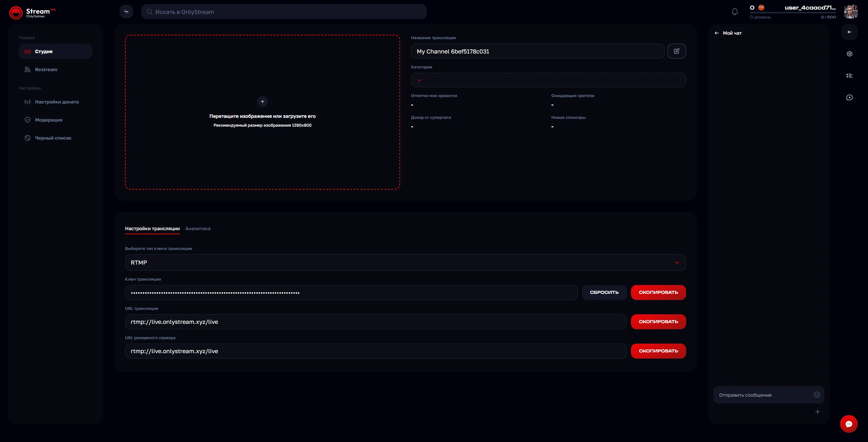868x442 pixels.
Task: Open Настройки доната
Action: point(57,101)
